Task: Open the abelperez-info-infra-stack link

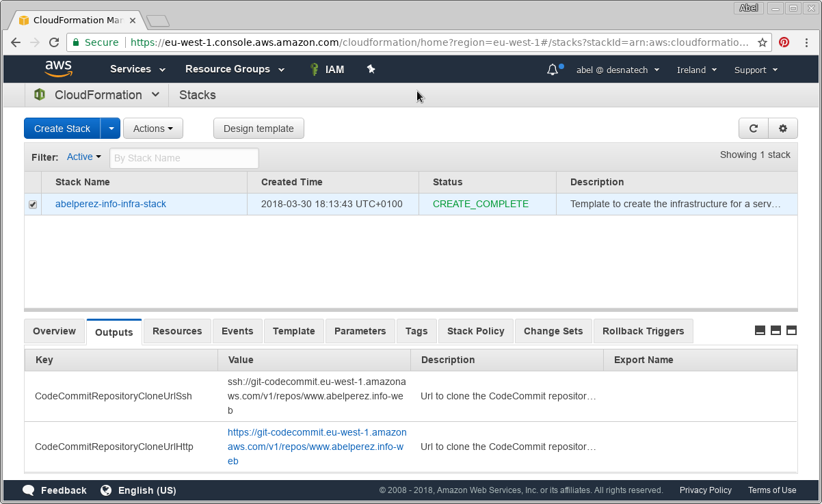Action: (111, 204)
